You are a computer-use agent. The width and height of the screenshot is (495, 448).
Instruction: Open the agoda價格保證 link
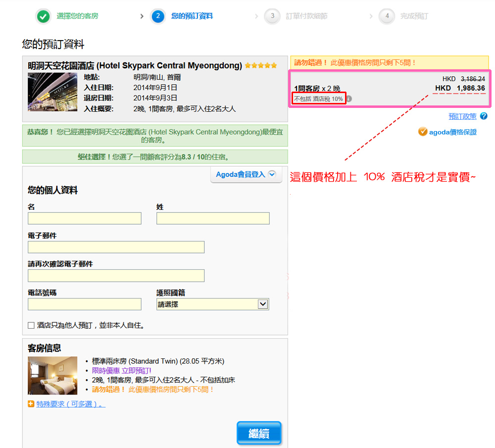coord(453,132)
